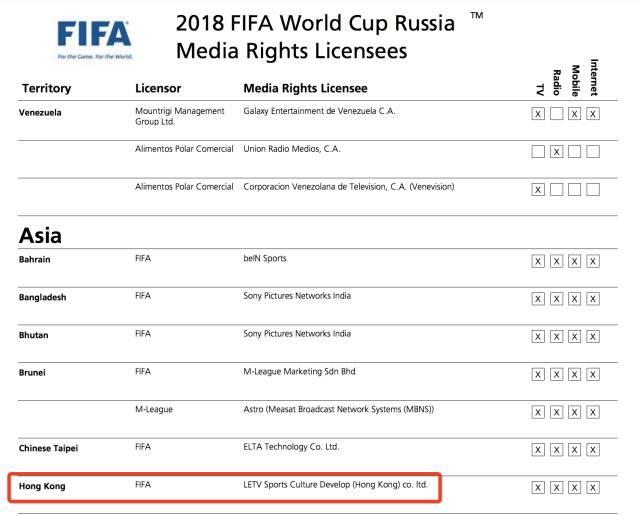Check the Radio box for Union Radio Medios
640x516 pixels.
[557, 151]
